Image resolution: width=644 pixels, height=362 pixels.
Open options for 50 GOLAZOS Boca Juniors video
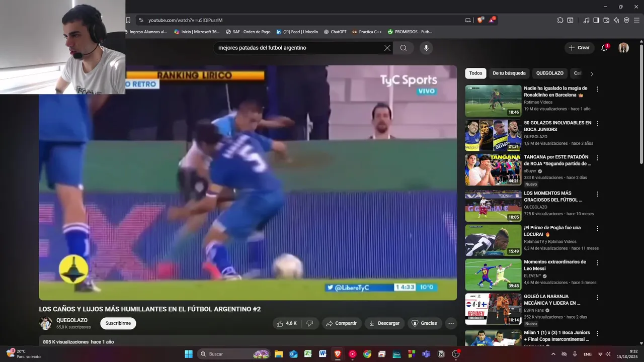[x=597, y=124]
